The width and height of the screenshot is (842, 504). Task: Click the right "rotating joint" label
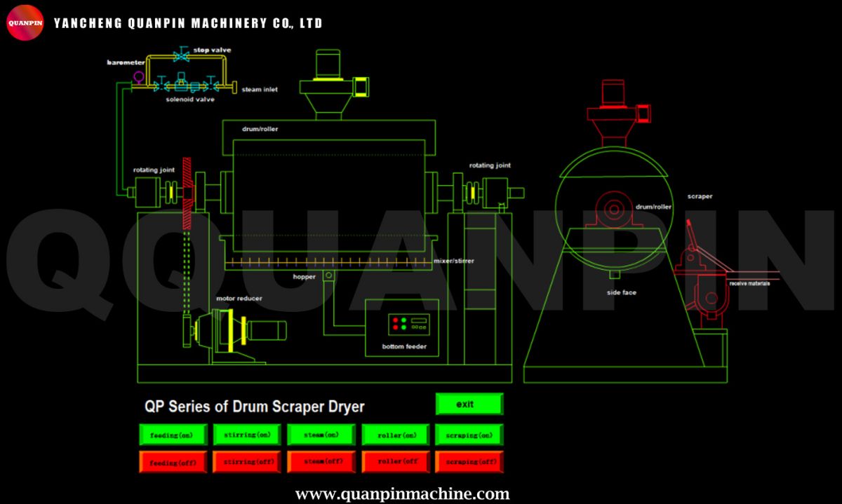tap(490, 165)
